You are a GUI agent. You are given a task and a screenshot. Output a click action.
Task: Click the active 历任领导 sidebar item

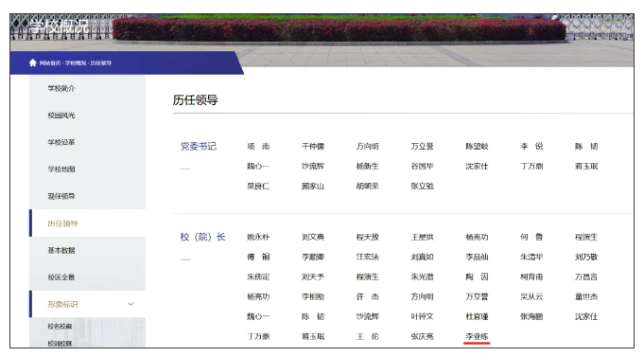pyautogui.click(x=62, y=223)
